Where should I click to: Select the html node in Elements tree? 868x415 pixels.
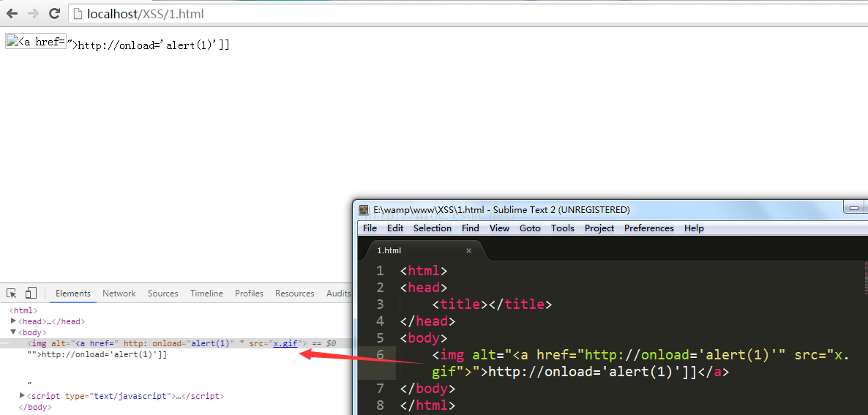pos(23,310)
